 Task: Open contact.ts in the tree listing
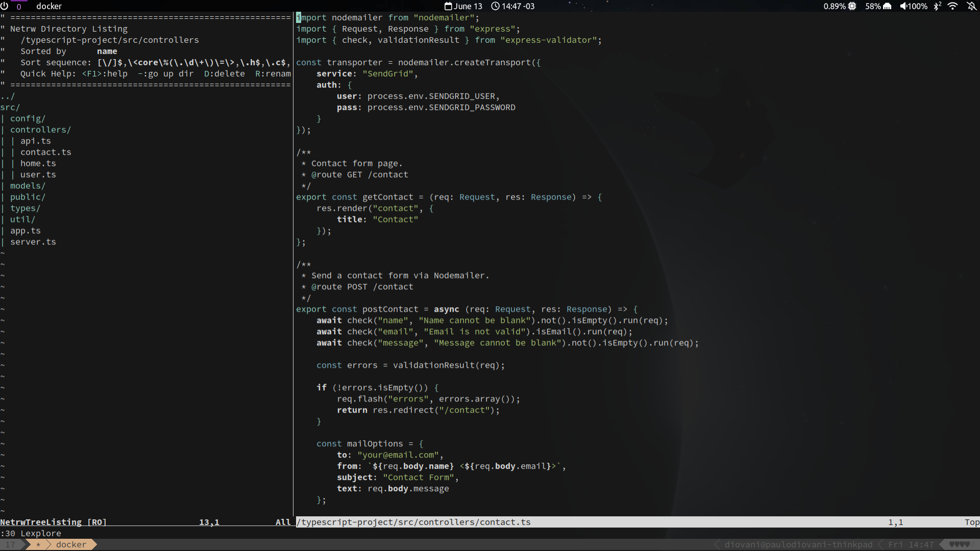point(46,153)
